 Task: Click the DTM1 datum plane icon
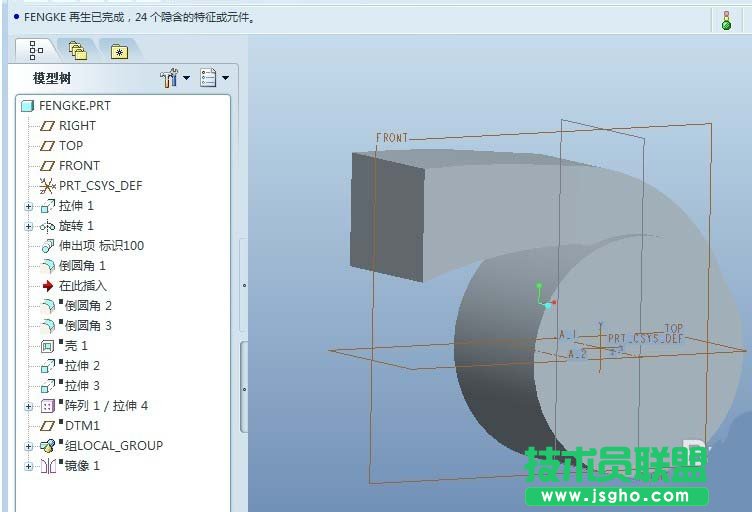click(x=47, y=426)
